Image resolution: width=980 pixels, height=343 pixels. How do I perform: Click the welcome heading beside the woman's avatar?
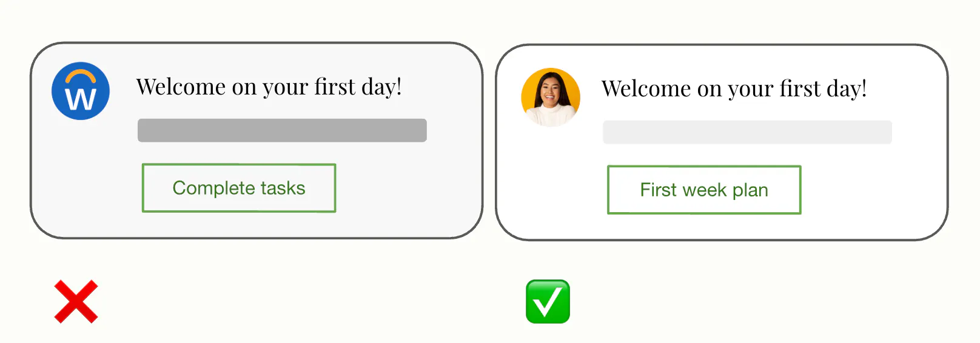[734, 89]
